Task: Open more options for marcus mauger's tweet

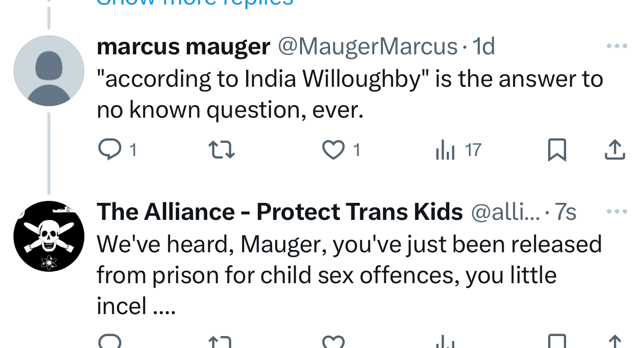Action: pos(617,46)
